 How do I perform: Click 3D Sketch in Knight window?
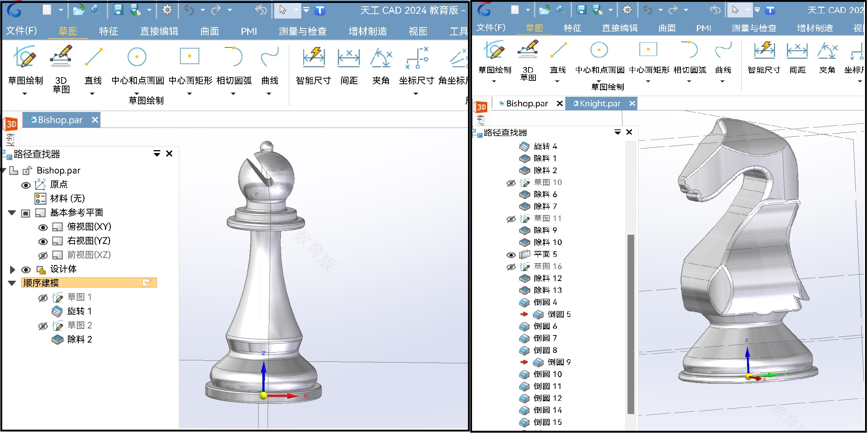click(x=528, y=50)
